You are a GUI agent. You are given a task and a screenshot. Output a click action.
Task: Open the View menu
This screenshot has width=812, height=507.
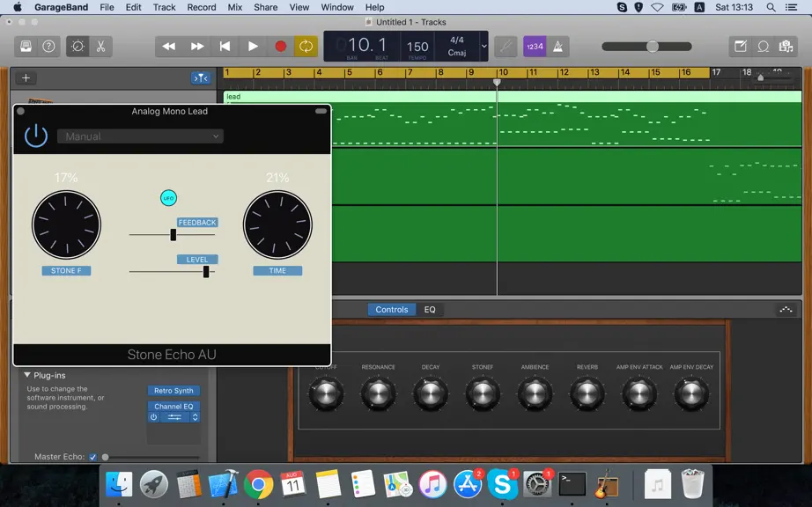(299, 7)
